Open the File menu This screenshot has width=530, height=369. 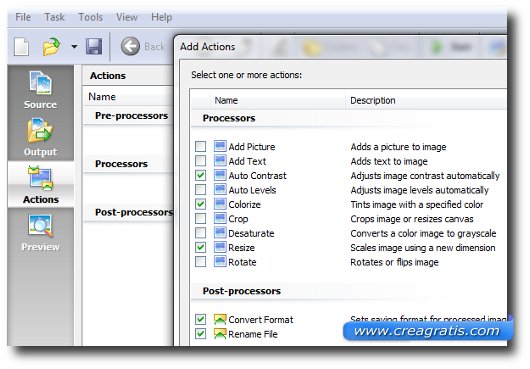click(x=23, y=17)
